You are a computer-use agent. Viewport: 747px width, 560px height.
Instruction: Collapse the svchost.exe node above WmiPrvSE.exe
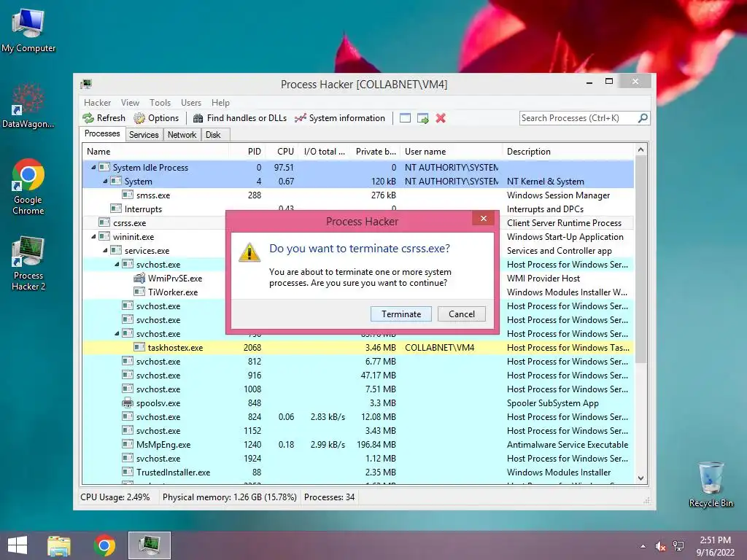(117, 264)
